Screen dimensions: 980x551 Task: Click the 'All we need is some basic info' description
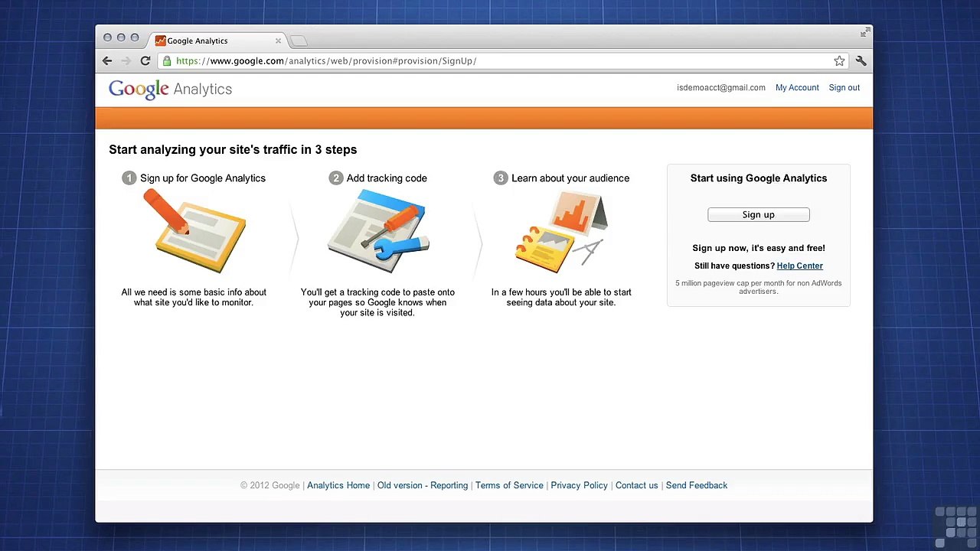pyautogui.click(x=194, y=297)
